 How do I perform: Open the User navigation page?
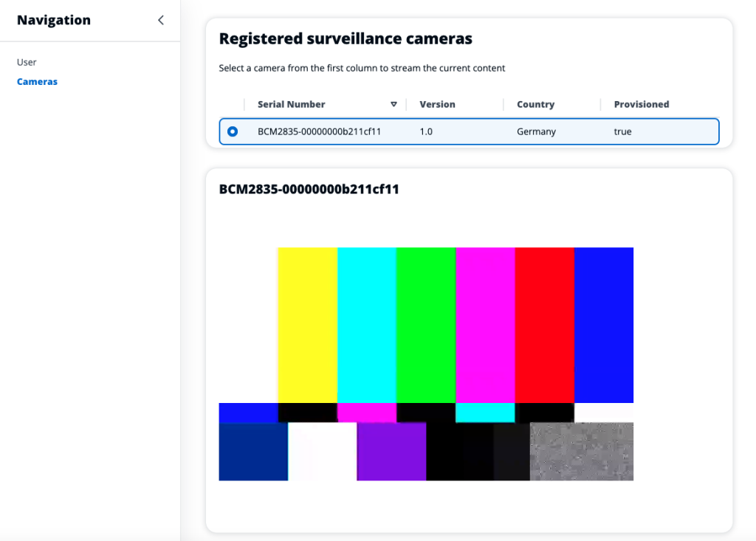[x=27, y=62]
